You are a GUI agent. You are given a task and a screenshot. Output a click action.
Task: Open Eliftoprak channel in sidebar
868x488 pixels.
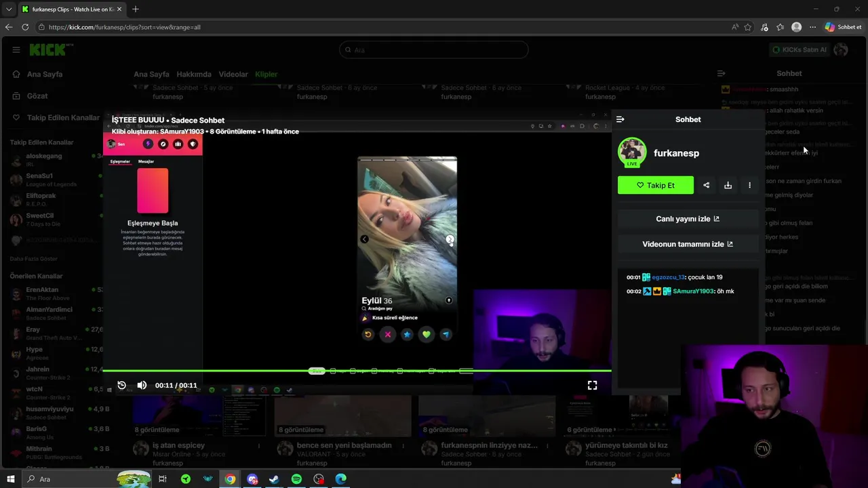click(x=54, y=199)
